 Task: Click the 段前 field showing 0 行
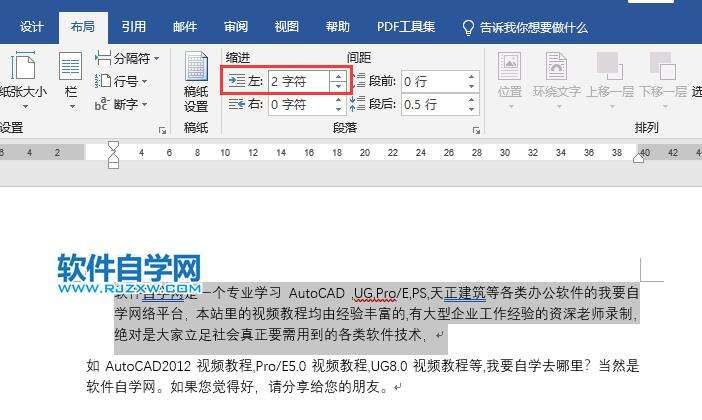432,81
